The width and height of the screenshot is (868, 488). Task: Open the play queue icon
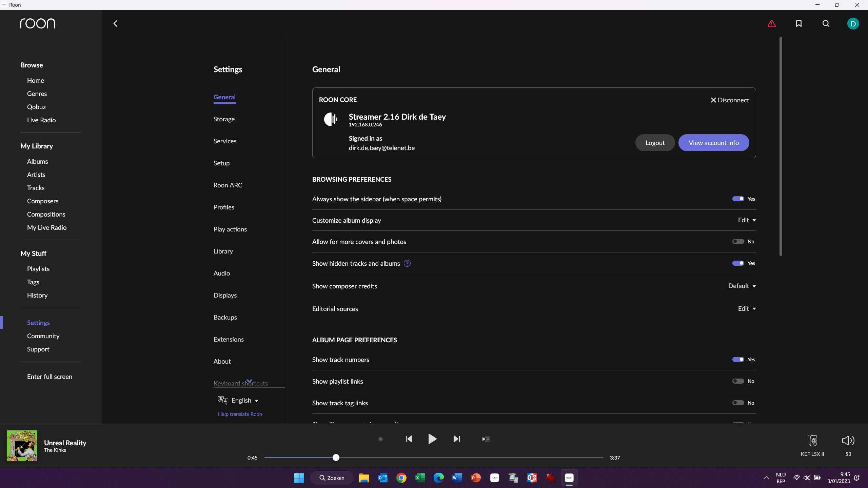pyautogui.click(x=486, y=439)
